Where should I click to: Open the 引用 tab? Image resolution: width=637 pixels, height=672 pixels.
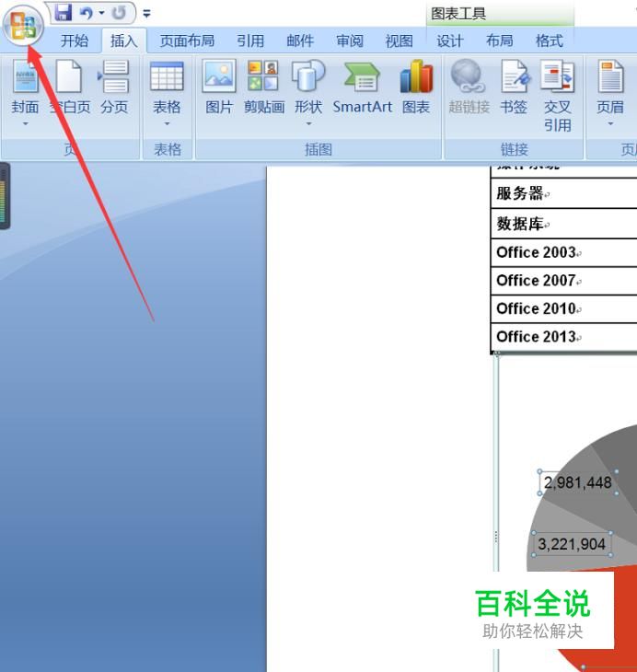coord(250,41)
